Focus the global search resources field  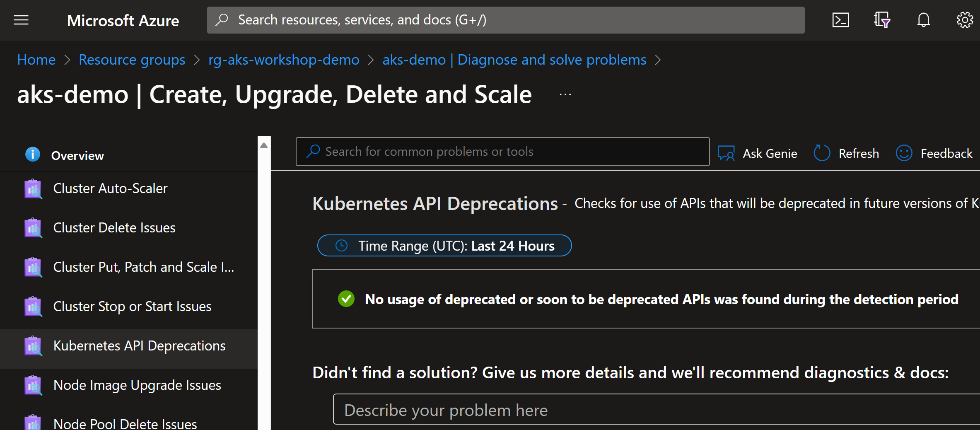506,20
